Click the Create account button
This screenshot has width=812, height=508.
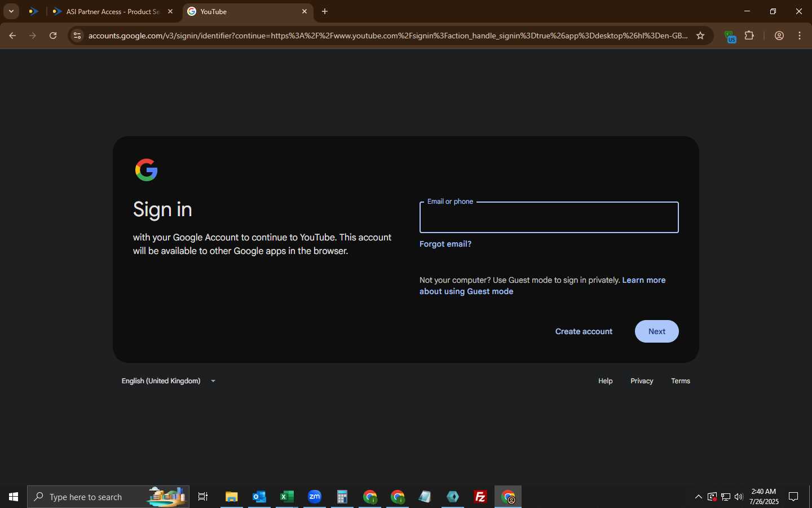click(x=584, y=331)
